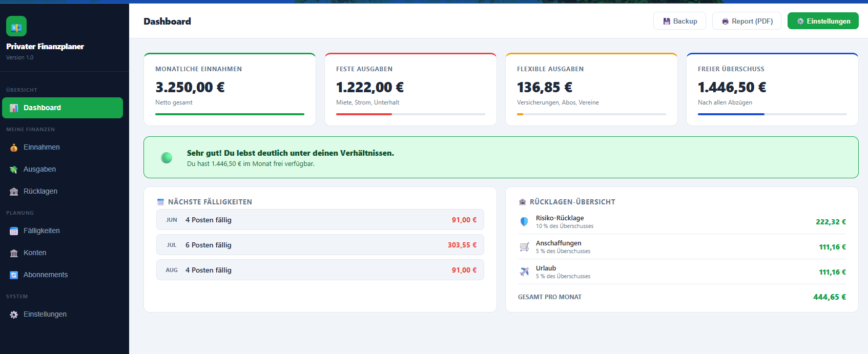Screen dimensions: 868x354
Task: Click the 'Sehr gut!' banner headline
Action: pos(291,153)
